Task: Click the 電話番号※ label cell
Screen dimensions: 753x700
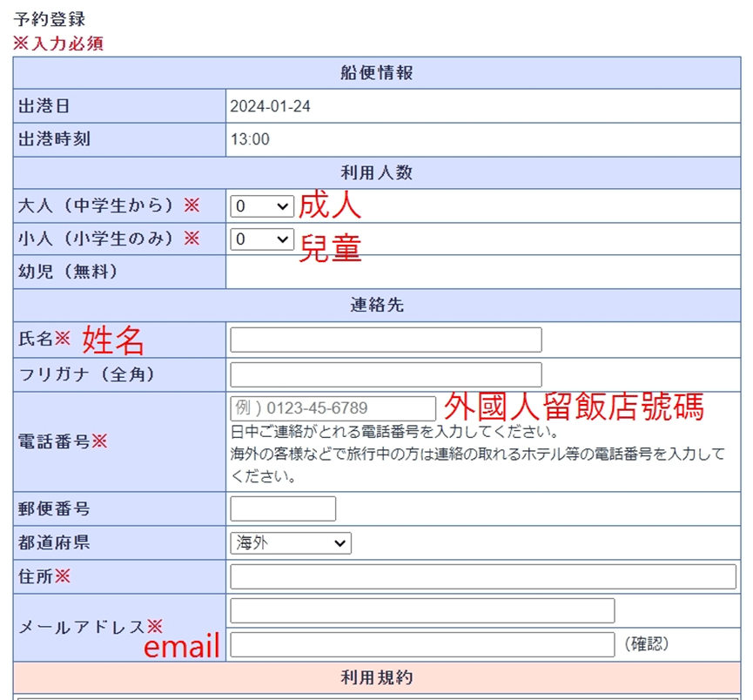Action: (x=119, y=441)
